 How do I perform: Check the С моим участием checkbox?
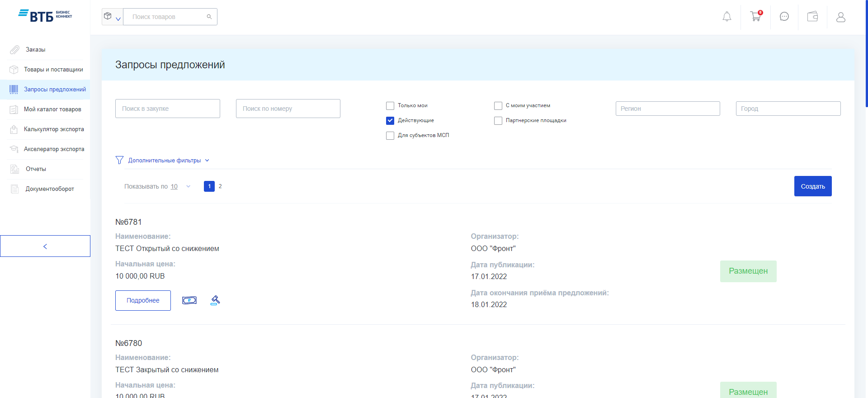(498, 106)
